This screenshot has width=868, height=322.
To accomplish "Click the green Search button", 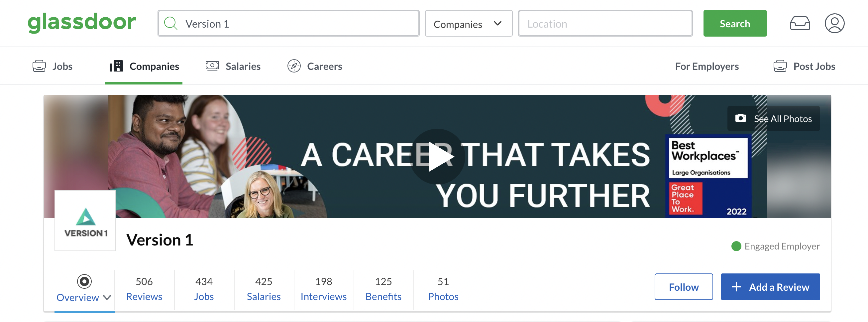I will 734,24.
